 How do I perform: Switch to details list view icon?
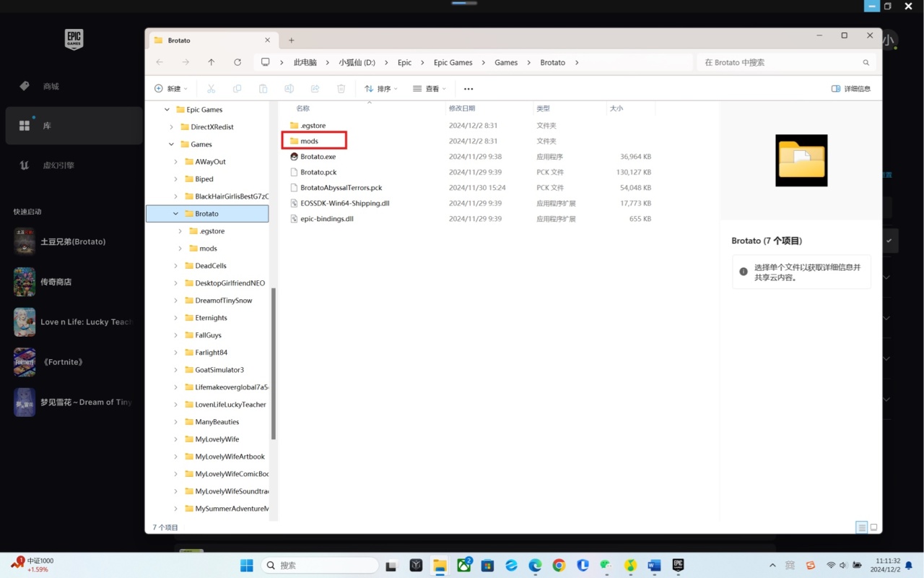pos(862,527)
